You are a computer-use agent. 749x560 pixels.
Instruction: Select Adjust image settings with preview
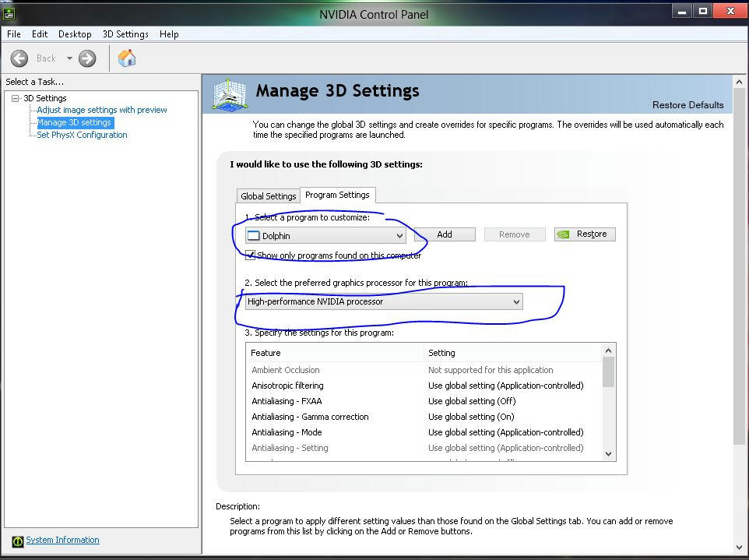point(102,110)
